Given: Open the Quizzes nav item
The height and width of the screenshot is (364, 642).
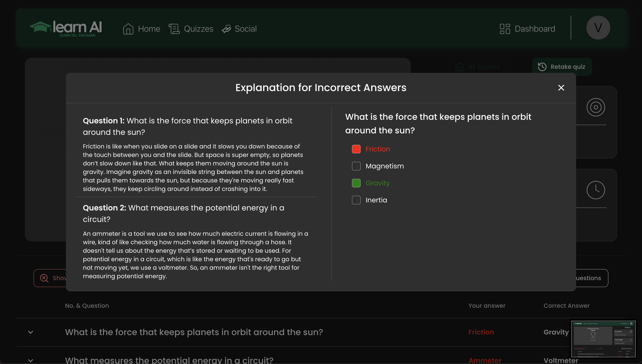Looking at the screenshot, I should 198,29.
